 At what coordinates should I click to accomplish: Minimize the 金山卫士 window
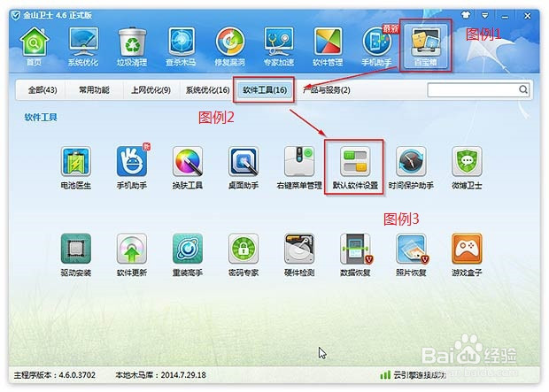point(505,16)
